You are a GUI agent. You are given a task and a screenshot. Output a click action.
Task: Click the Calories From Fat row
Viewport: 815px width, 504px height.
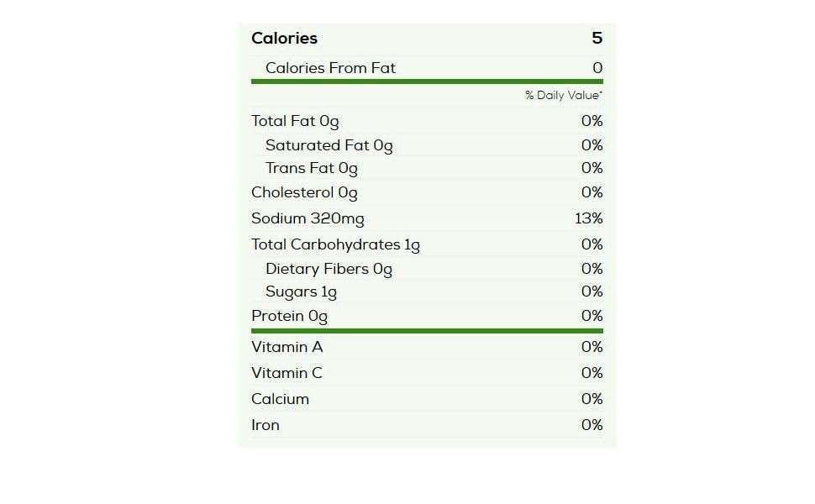pyautogui.click(x=428, y=67)
